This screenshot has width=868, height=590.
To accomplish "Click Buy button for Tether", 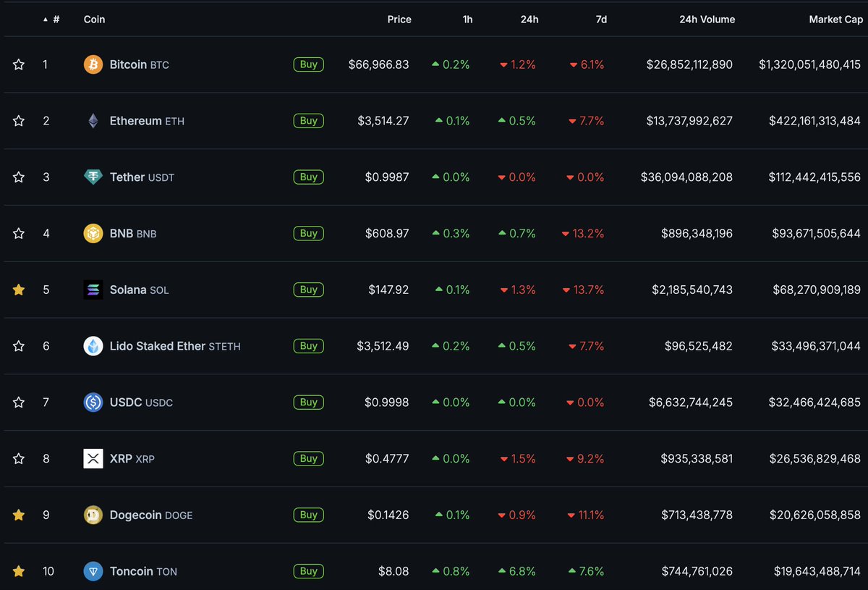I will (x=309, y=177).
